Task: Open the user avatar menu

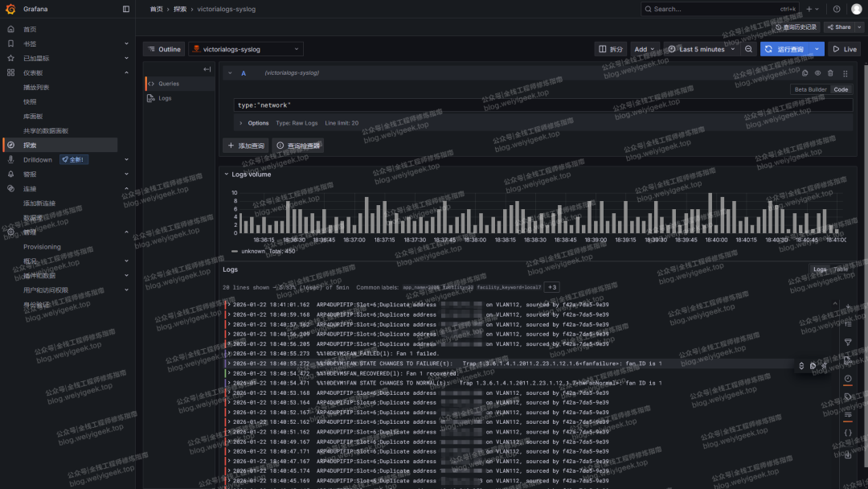Action: coord(857,9)
